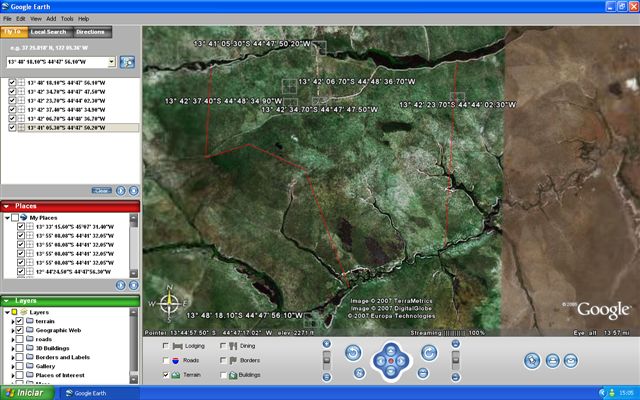Click the Google Earth taskbar button
This screenshot has width=640, height=400.
click(98, 393)
